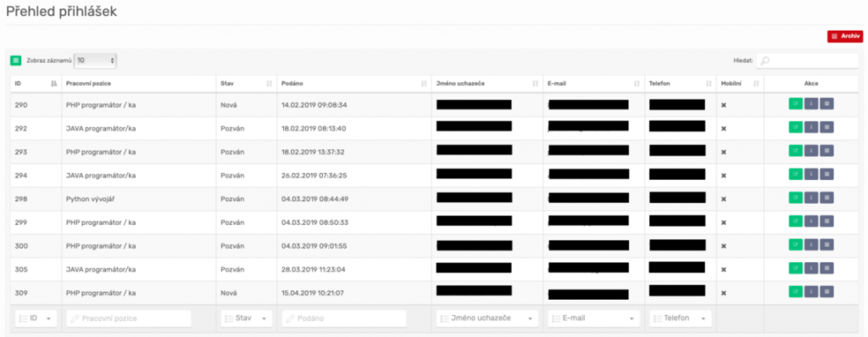Image resolution: width=868 pixels, height=337 pixels.
Task: Click the ID cell 294
Action: (x=36, y=175)
